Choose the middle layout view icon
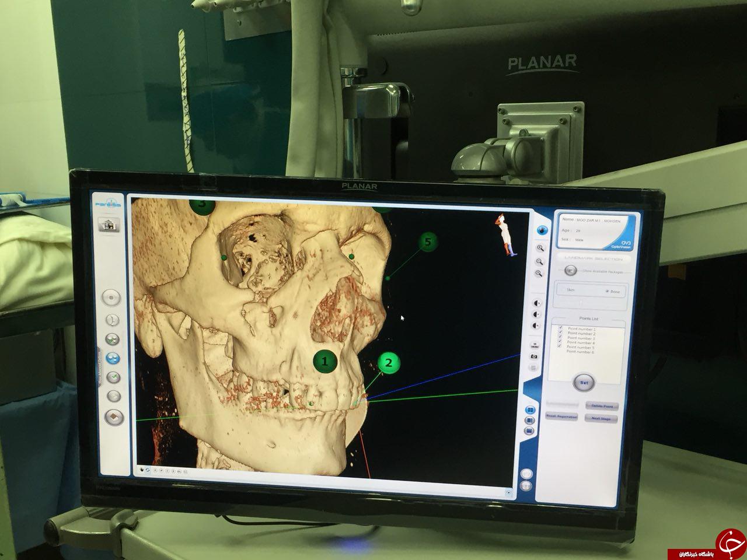747x560 pixels. (530, 420)
